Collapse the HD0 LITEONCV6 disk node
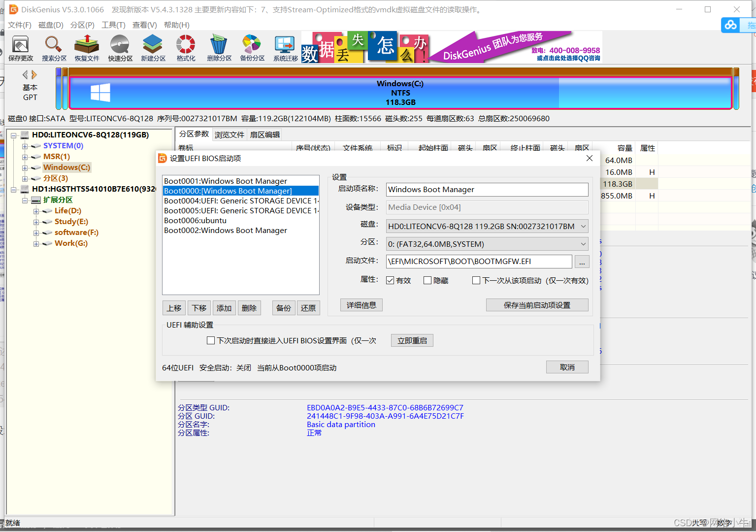 14,135
